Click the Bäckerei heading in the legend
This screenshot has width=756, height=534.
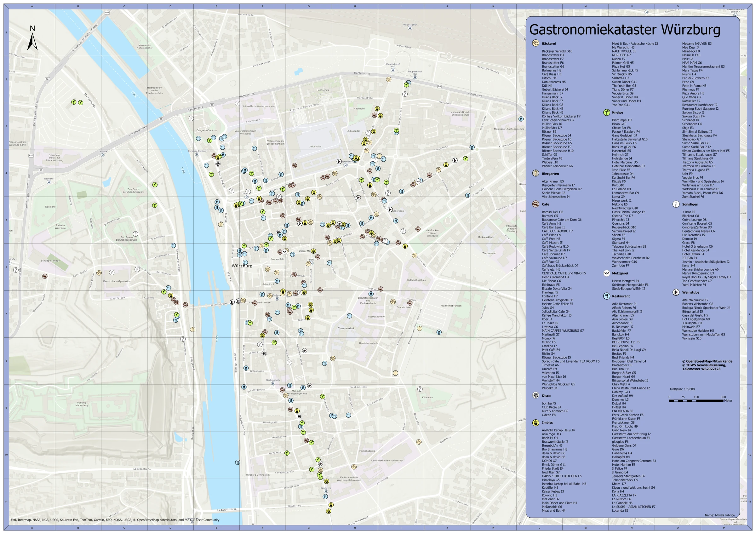[548, 43]
